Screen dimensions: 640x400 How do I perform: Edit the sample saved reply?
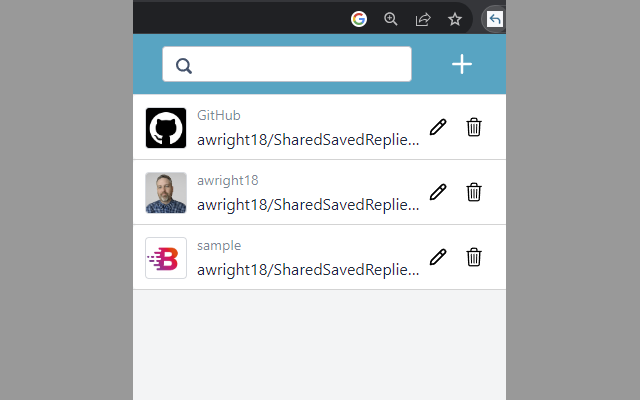point(437,257)
